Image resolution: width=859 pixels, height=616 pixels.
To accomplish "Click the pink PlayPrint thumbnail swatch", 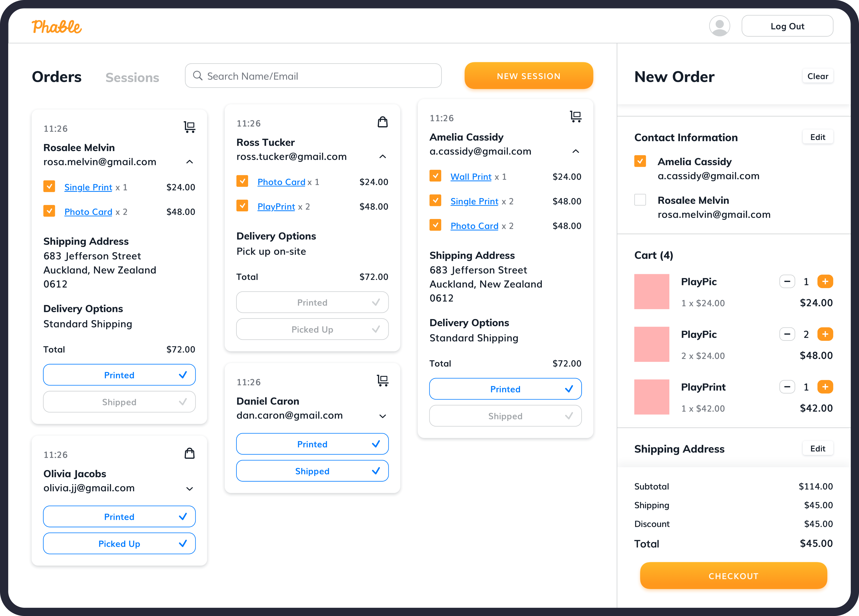I will point(651,397).
